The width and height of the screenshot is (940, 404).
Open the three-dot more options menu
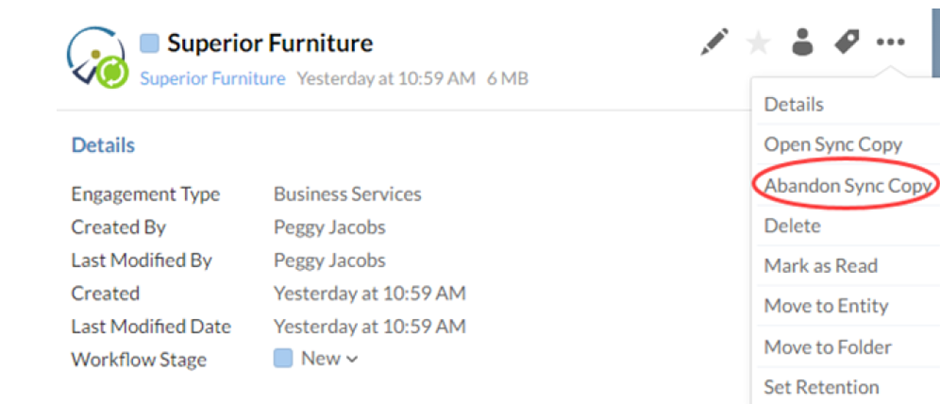coord(890,42)
